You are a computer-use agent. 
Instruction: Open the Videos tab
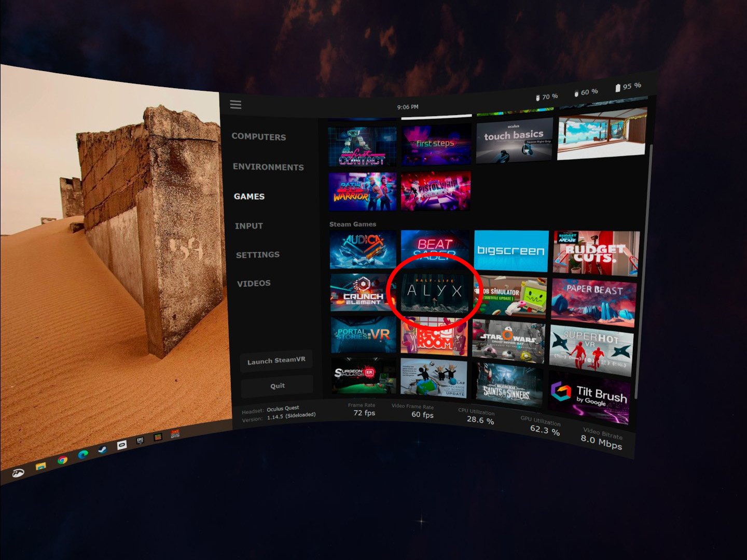(x=254, y=284)
